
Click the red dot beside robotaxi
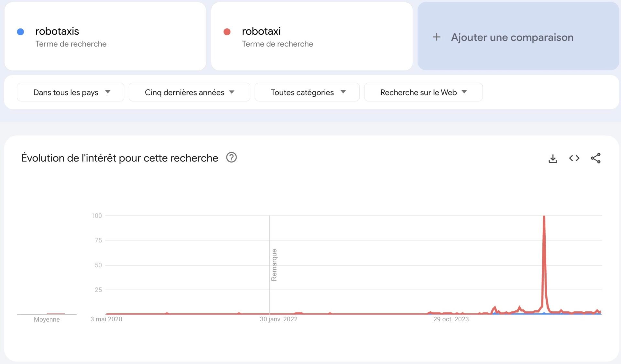coord(227,32)
